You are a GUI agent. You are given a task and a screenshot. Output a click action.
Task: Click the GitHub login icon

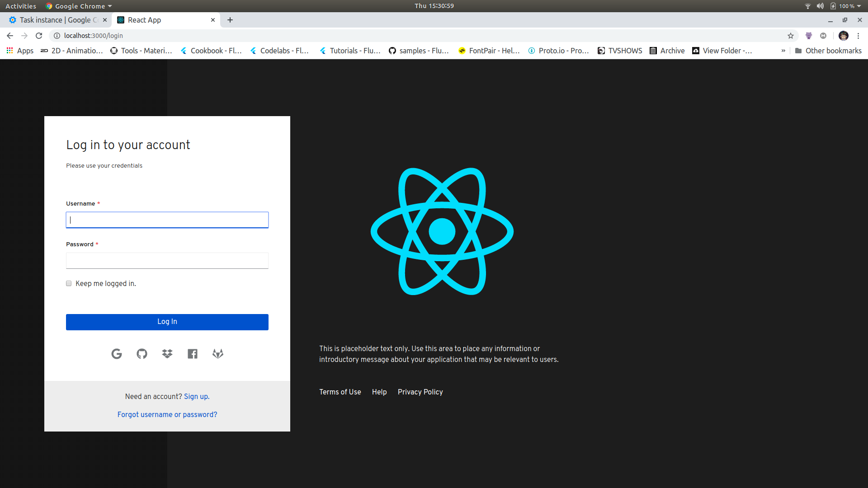(142, 354)
